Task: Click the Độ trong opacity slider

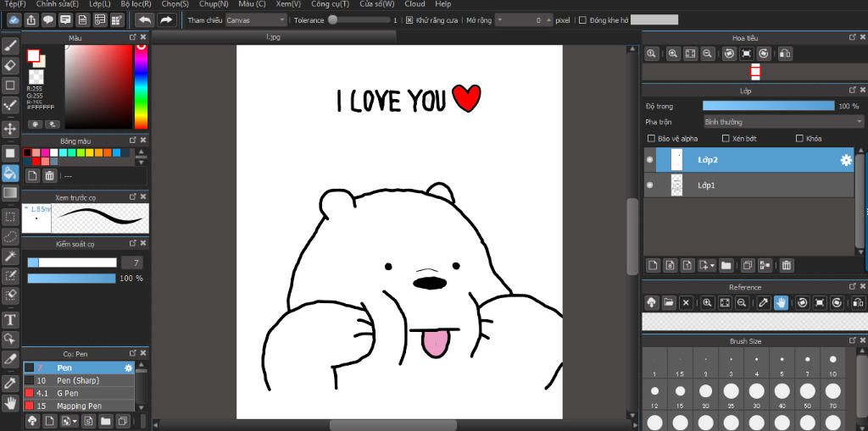Action: pos(768,106)
